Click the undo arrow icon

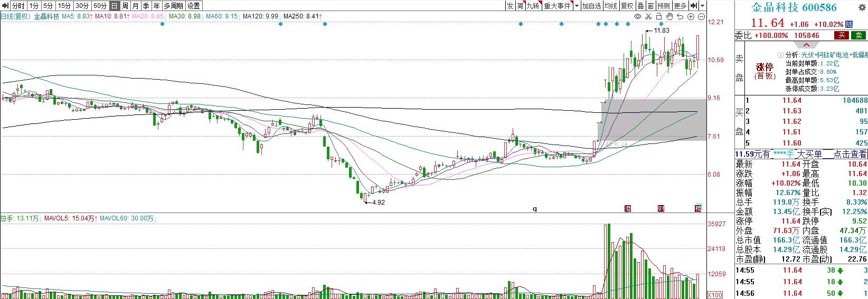681,17
